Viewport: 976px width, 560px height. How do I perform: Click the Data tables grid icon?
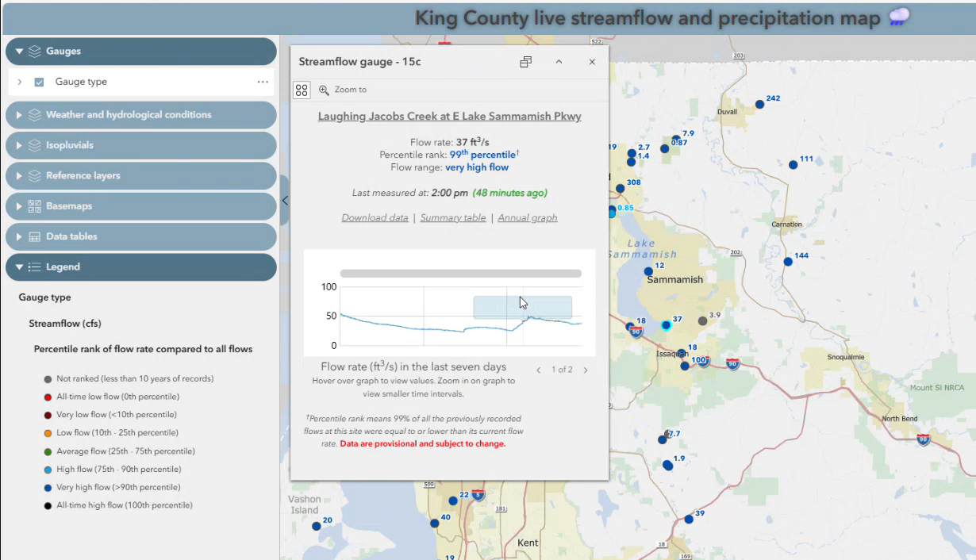pos(33,236)
